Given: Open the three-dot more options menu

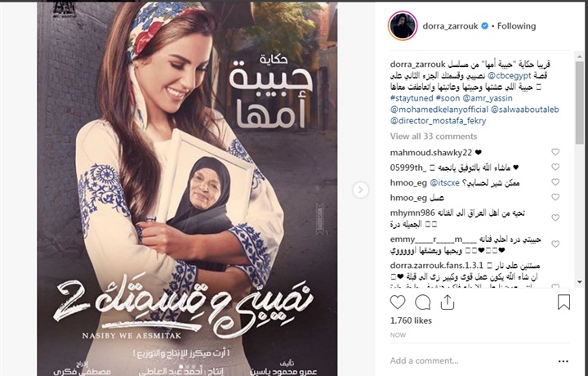Looking at the screenshot, I should (x=563, y=361).
